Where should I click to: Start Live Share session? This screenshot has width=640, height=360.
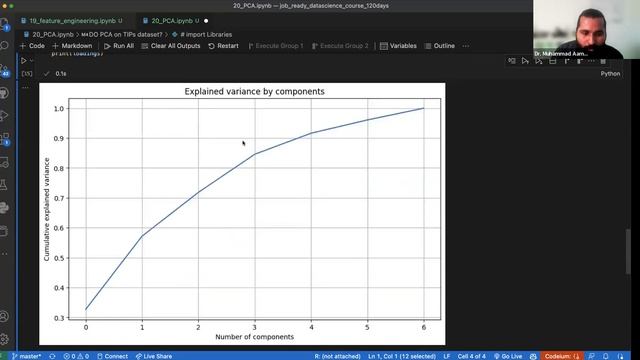click(x=154, y=356)
